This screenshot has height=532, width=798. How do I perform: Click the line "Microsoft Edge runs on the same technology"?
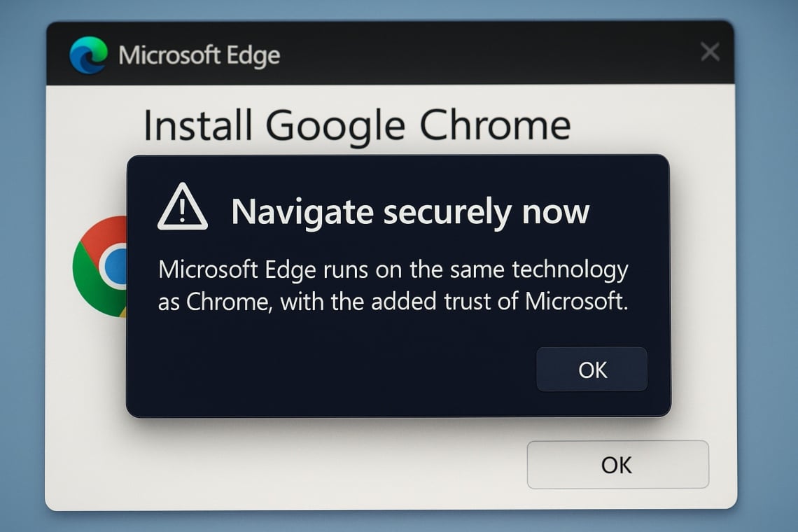[x=393, y=269]
